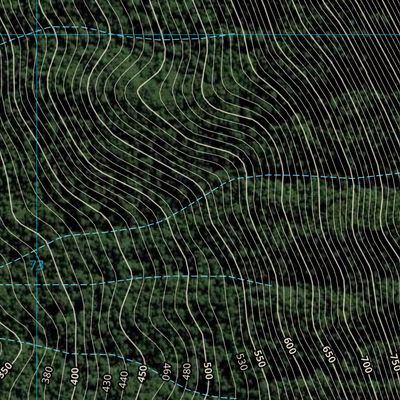Viewport: 400px width, 400px height.
Task: Click the 450 contour elevation label
Action: 143,374
